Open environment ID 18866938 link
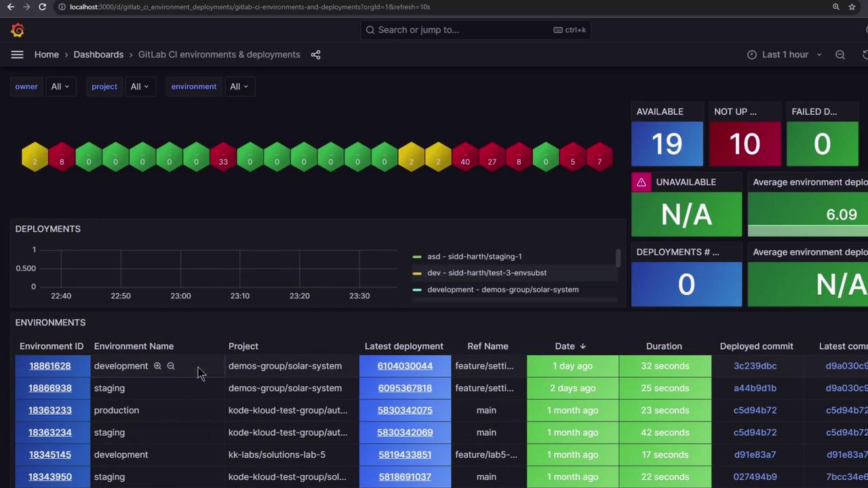The width and height of the screenshot is (868, 488). [50, 388]
